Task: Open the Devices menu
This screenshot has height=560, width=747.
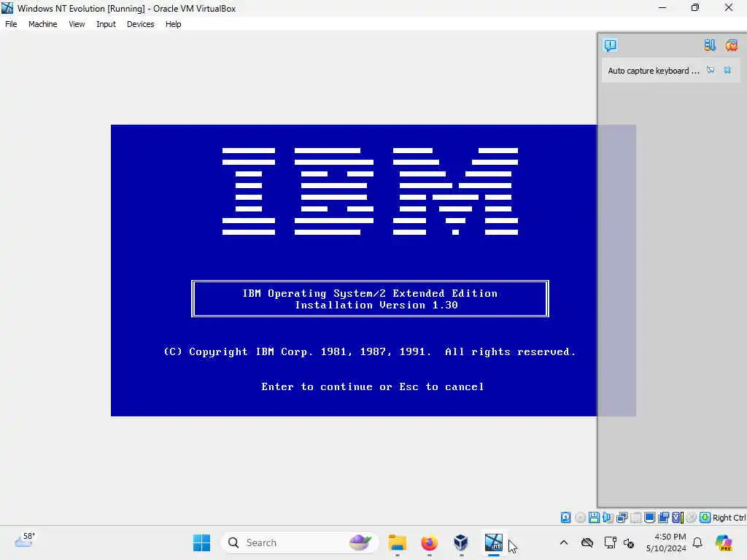Action: (140, 24)
